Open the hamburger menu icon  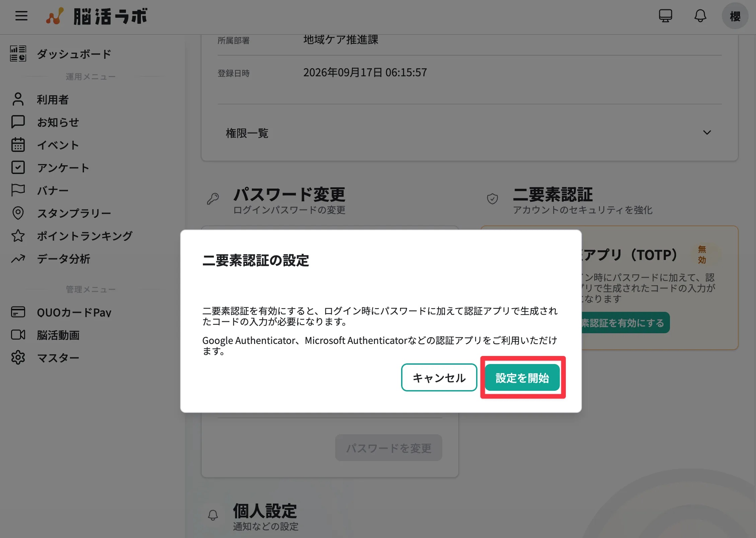pyautogui.click(x=21, y=16)
